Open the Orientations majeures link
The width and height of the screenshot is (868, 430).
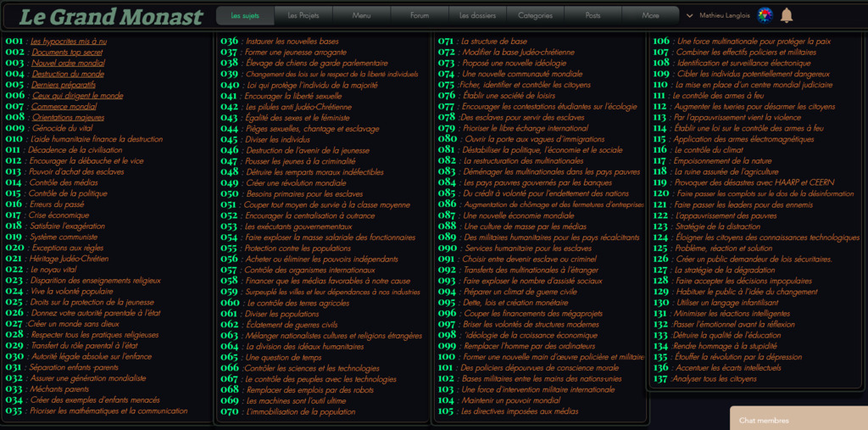68,118
